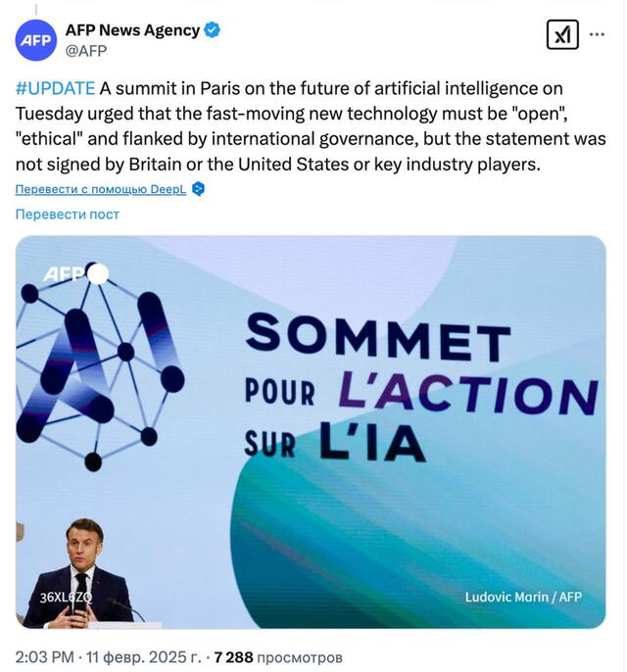Open the AFP News Agency profile name
Screen dimensions: 627x672
(x=132, y=30)
